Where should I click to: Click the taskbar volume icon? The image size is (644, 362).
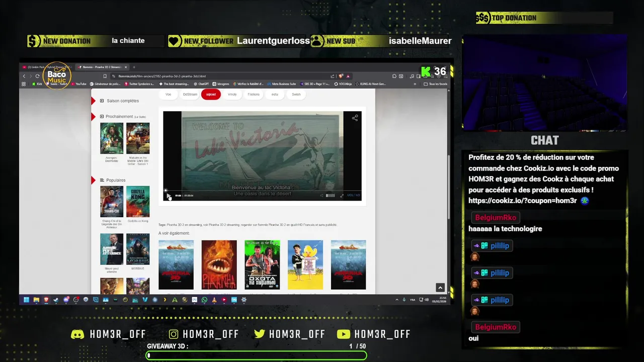pyautogui.click(x=426, y=300)
